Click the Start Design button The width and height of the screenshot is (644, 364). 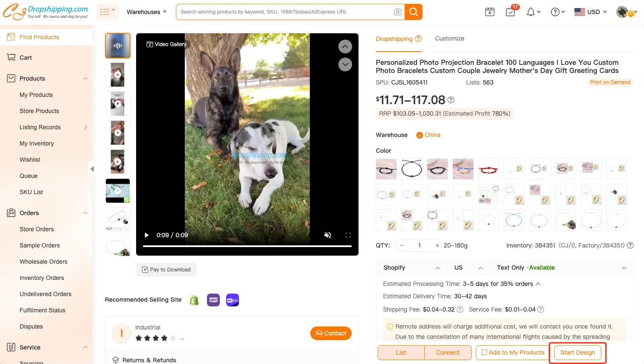tap(577, 352)
